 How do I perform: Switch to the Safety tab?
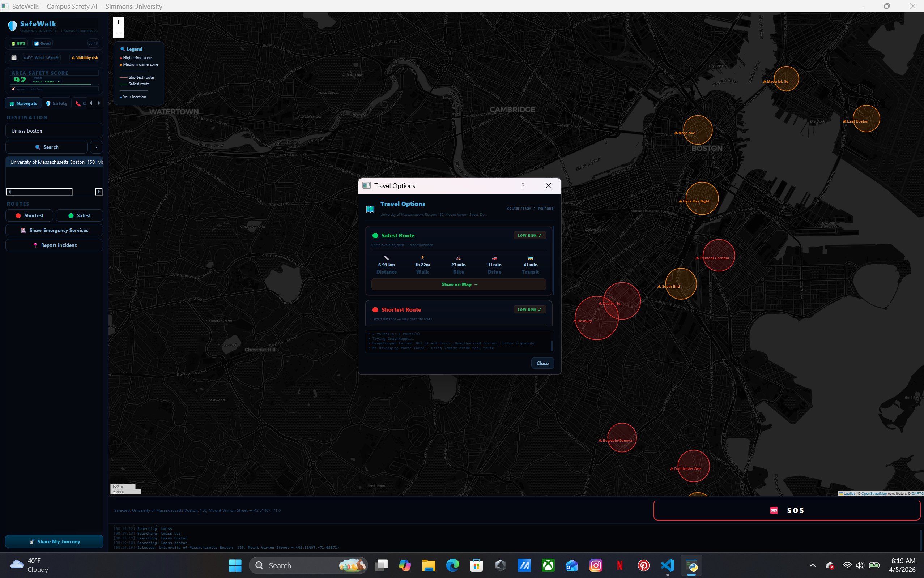click(x=56, y=103)
